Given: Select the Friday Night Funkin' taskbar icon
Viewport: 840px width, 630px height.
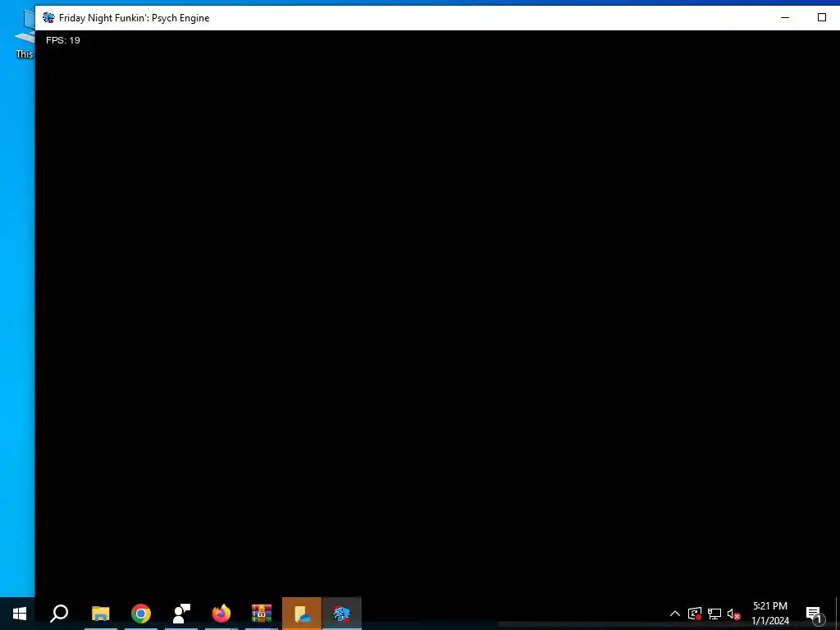Looking at the screenshot, I should pyautogui.click(x=342, y=614).
